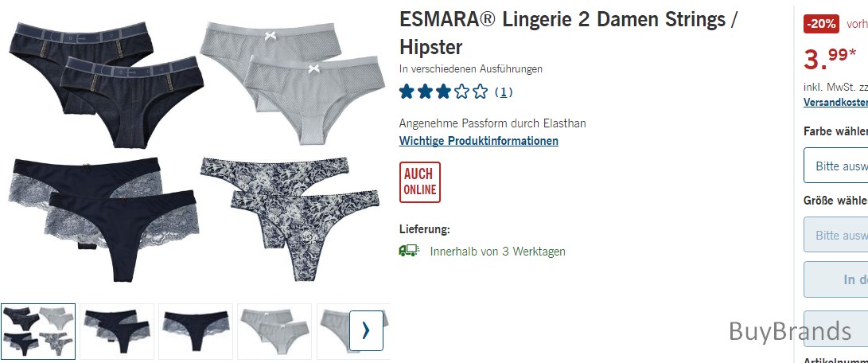Open the Größe wählen dropdown
Image resolution: width=868 pixels, height=363 pixels.
(836, 235)
